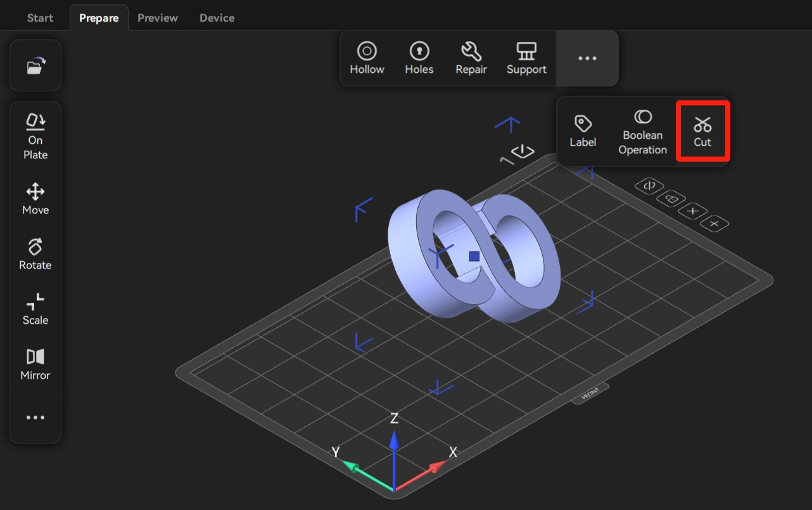Toggle the plate lock icon
This screenshot has width=812, height=510.
coord(671,199)
